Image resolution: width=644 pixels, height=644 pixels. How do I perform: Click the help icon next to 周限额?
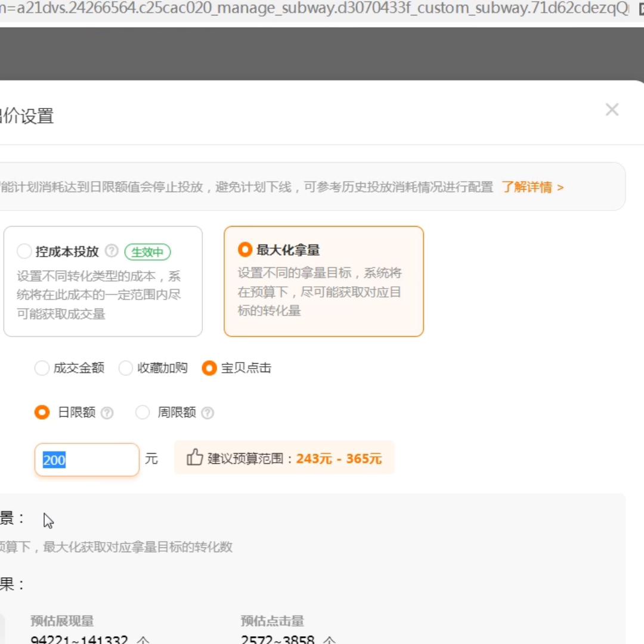pyautogui.click(x=208, y=412)
